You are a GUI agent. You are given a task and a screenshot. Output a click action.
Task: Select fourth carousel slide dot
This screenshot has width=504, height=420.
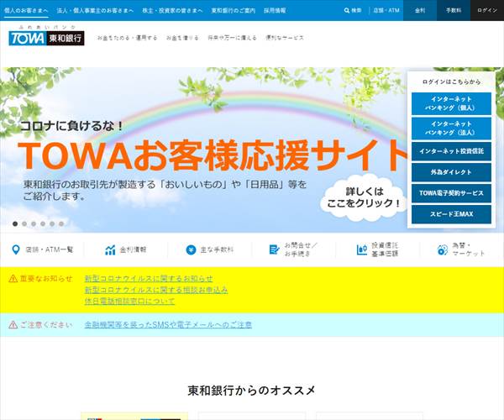click(43, 223)
